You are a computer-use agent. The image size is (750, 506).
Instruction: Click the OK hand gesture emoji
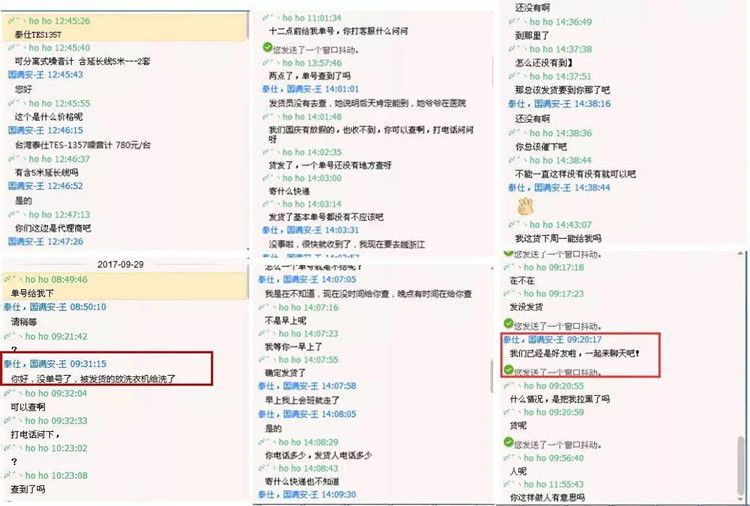click(526, 205)
